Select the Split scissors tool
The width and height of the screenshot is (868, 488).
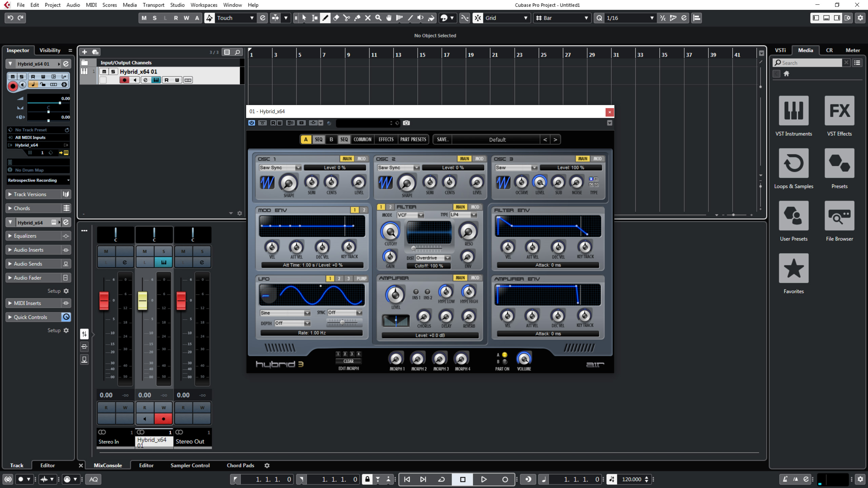pos(347,18)
